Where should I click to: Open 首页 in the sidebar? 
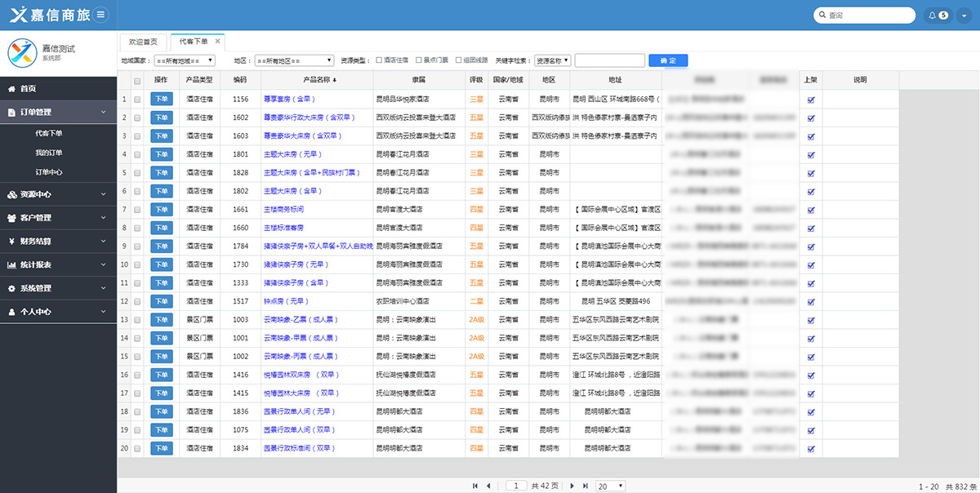58,88
